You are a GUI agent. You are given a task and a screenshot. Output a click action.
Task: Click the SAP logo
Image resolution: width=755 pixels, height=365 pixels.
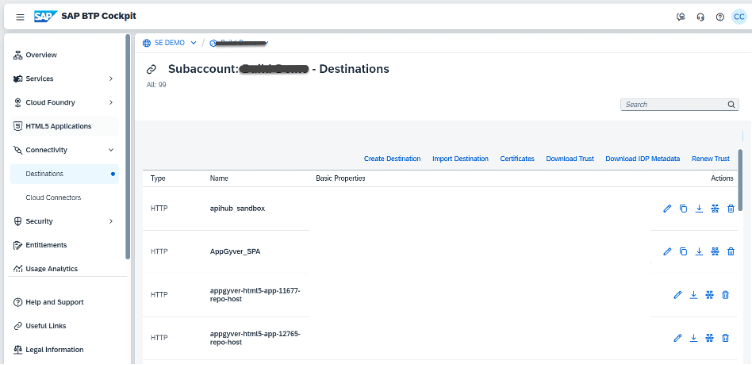(46, 16)
